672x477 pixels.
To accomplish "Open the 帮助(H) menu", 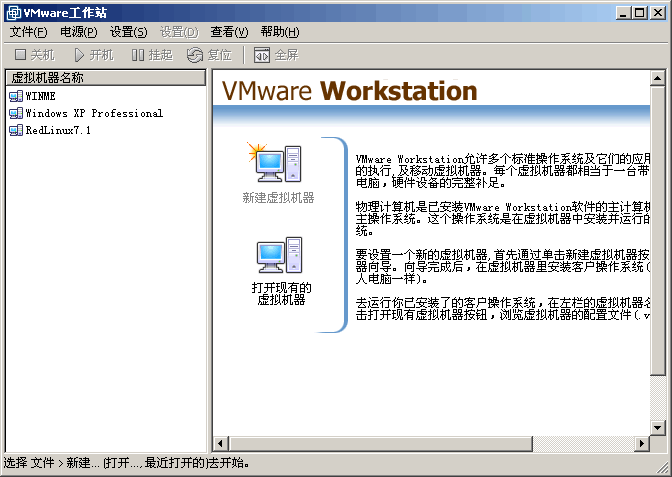I will (279, 32).
